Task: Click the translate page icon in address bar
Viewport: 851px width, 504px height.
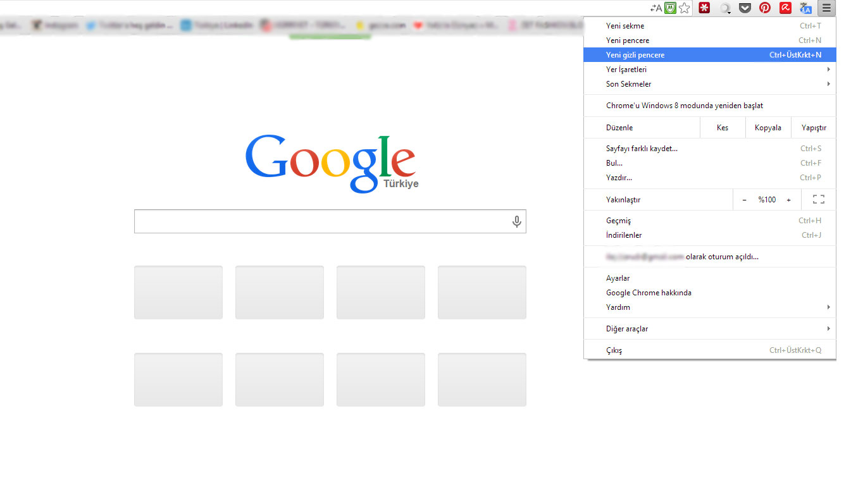Action: click(656, 8)
